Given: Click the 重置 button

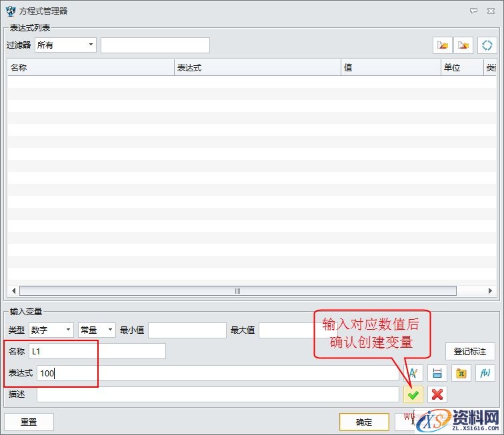Looking at the screenshot, I should point(29,422).
